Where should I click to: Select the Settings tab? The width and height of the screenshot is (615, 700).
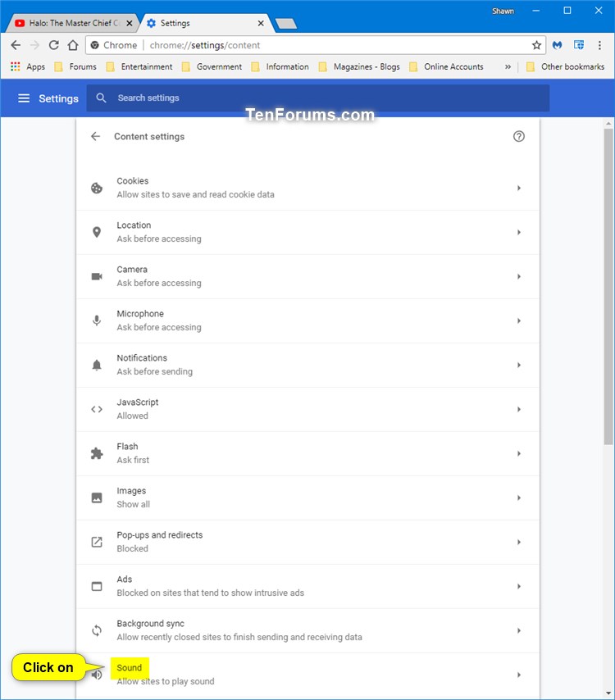pyautogui.click(x=206, y=23)
